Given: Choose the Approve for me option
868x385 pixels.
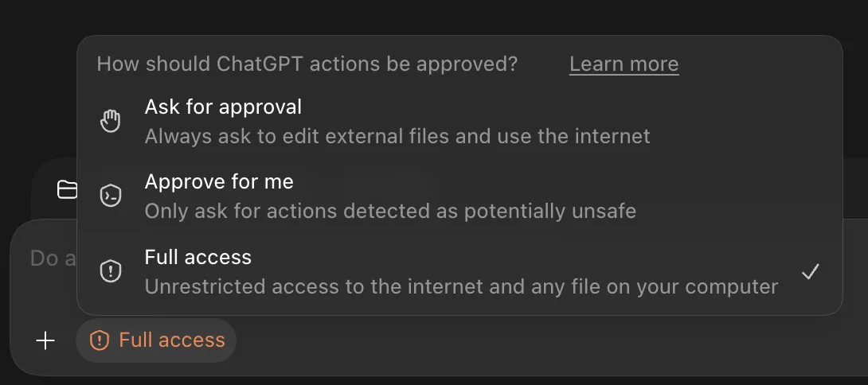Looking at the screenshot, I should tap(459, 196).
